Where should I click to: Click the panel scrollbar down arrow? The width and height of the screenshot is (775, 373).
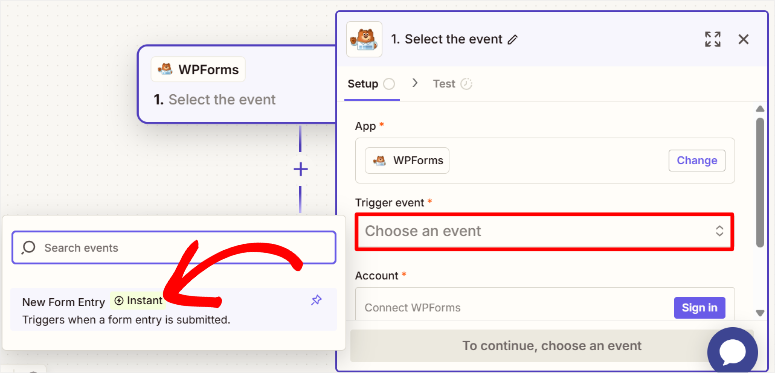(760, 312)
